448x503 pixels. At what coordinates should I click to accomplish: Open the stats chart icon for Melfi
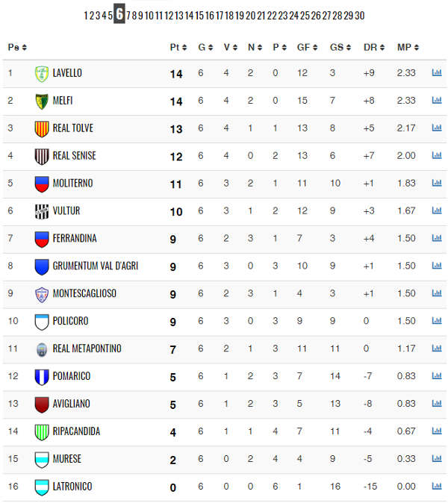pyautogui.click(x=437, y=100)
